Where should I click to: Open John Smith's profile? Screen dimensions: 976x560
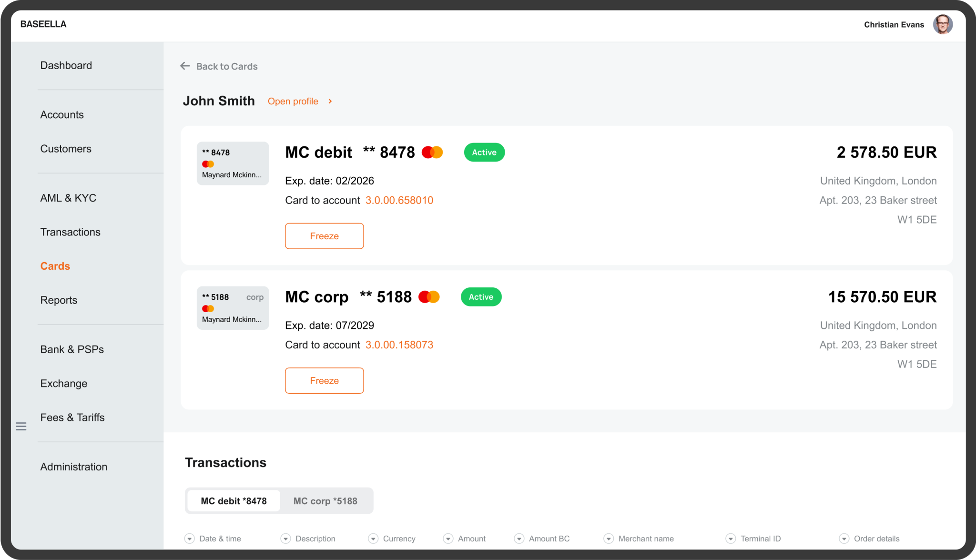pos(293,101)
